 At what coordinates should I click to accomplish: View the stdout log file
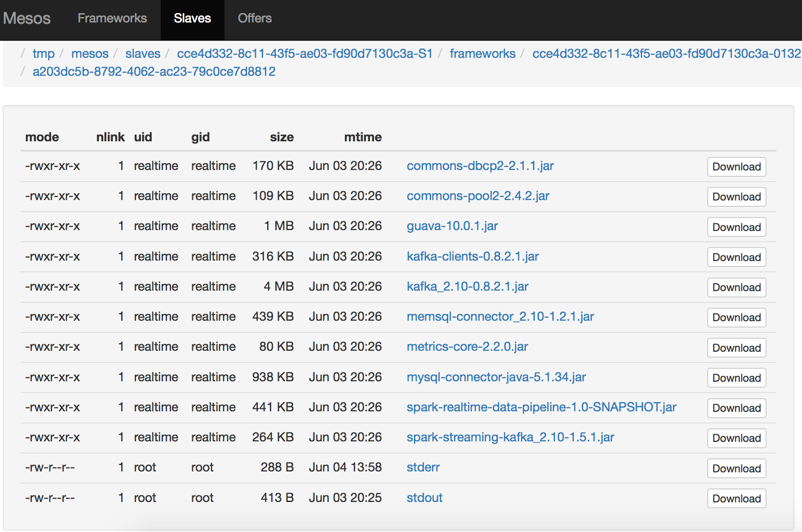pos(424,497)
